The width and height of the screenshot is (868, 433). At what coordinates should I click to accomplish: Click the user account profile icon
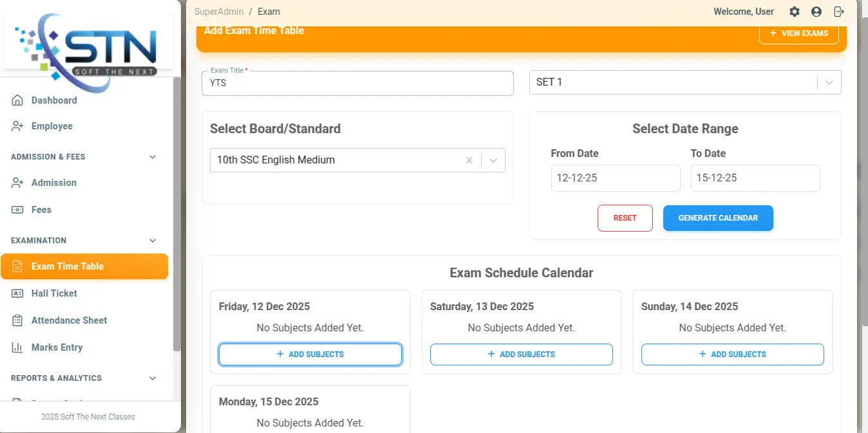coord(816,12)
